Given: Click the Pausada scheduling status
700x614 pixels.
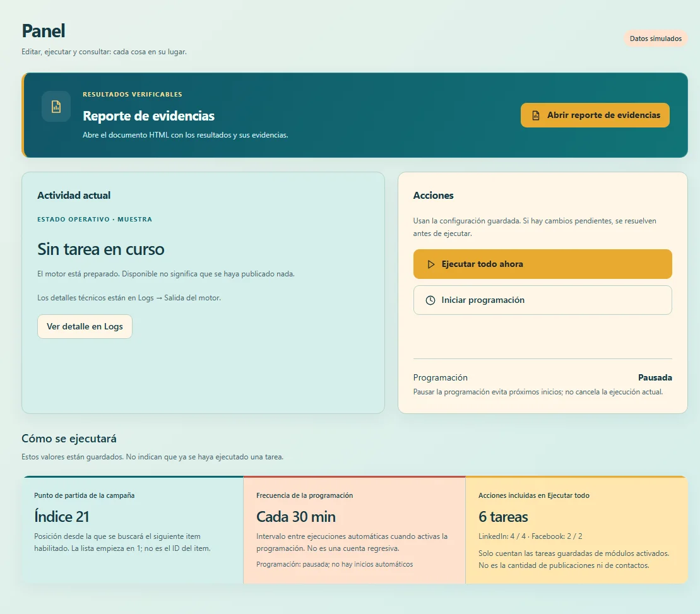Looking at the screenshot, I should click(655, 377).
